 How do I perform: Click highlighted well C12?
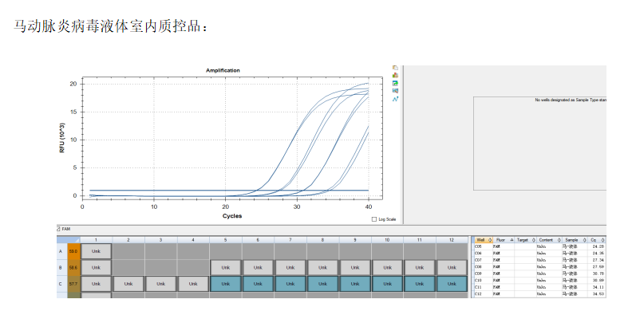tap(452, 284)
